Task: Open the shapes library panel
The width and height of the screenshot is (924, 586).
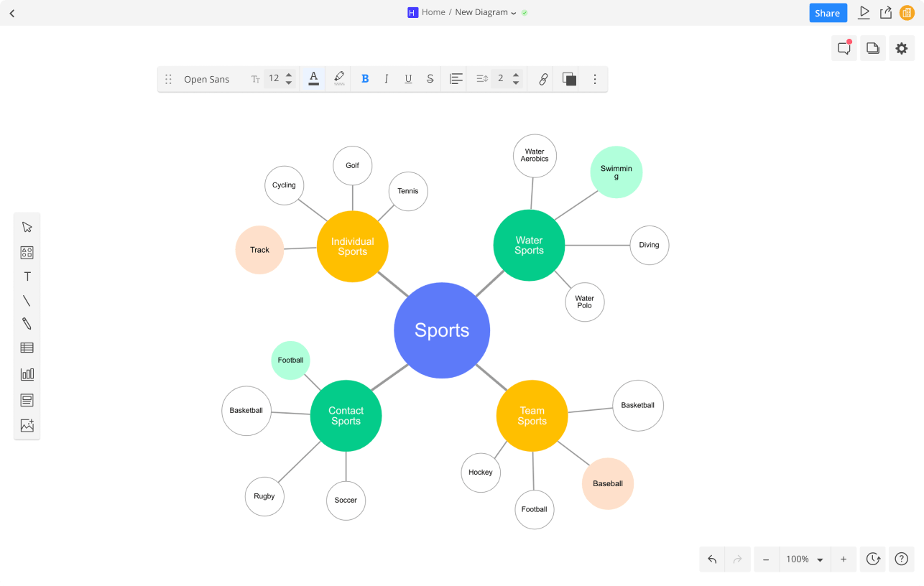Action: pyautogui.click(x=27, y=252)
